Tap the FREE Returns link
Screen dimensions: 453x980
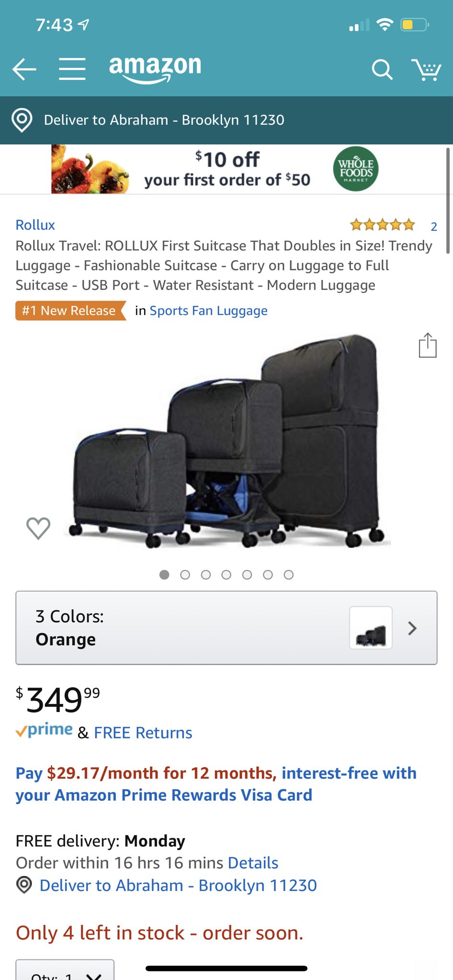(143, 733)
